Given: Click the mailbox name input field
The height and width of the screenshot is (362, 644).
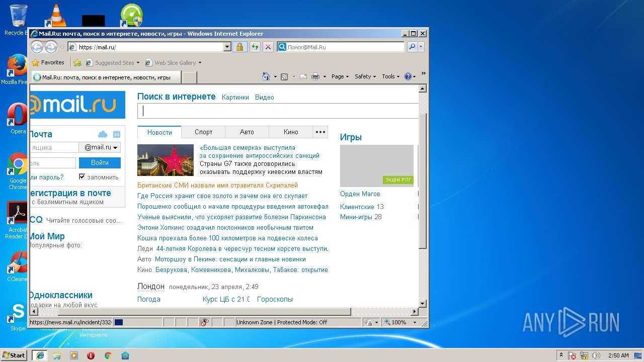Looking at the screenshot, I should pos(54,147).
